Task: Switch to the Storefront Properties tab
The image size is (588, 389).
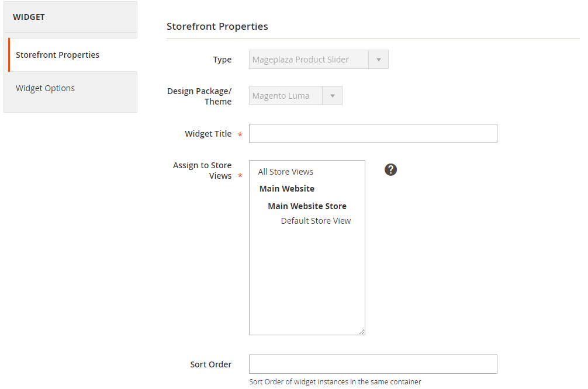Action: tap(58, 55)
